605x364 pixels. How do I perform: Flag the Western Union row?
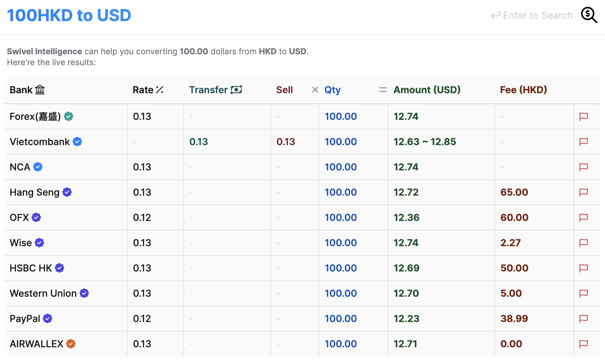point(583,293)
